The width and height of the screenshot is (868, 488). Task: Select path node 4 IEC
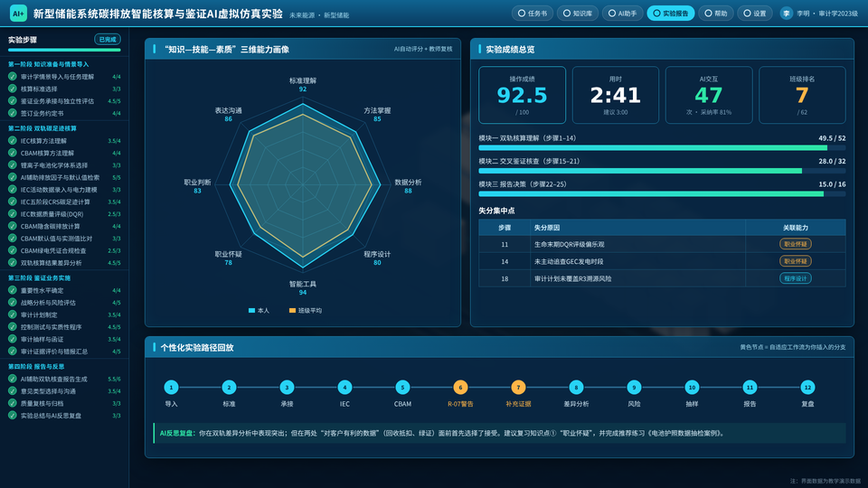click(344, 388)
